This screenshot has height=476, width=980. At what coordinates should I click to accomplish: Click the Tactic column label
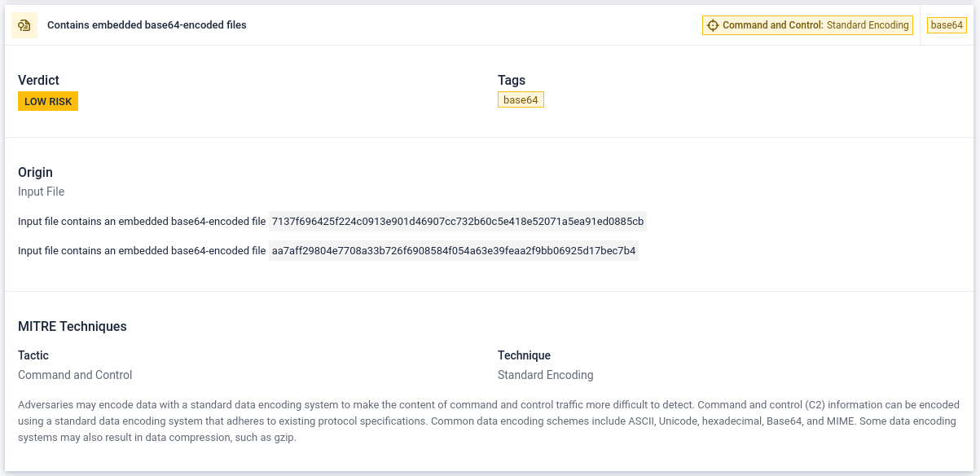tap(33, 355)
